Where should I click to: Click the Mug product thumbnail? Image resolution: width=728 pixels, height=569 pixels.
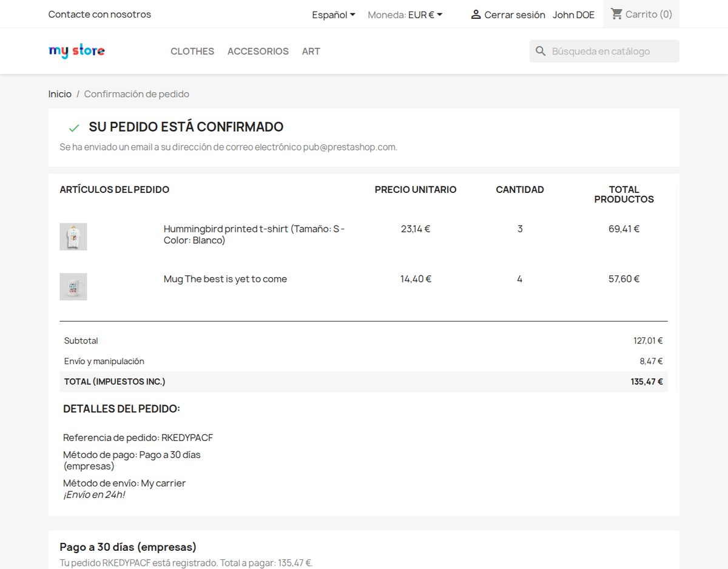pos(73,286)
